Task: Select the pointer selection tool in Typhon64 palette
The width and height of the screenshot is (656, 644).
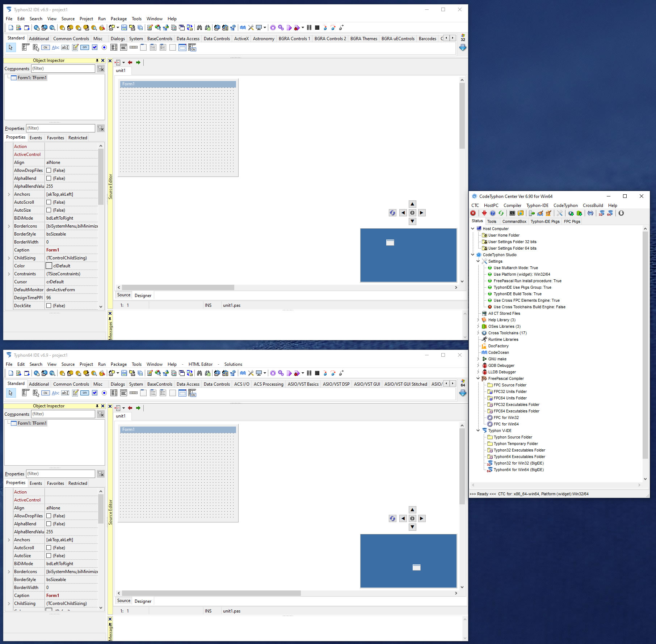Action: 10,393
